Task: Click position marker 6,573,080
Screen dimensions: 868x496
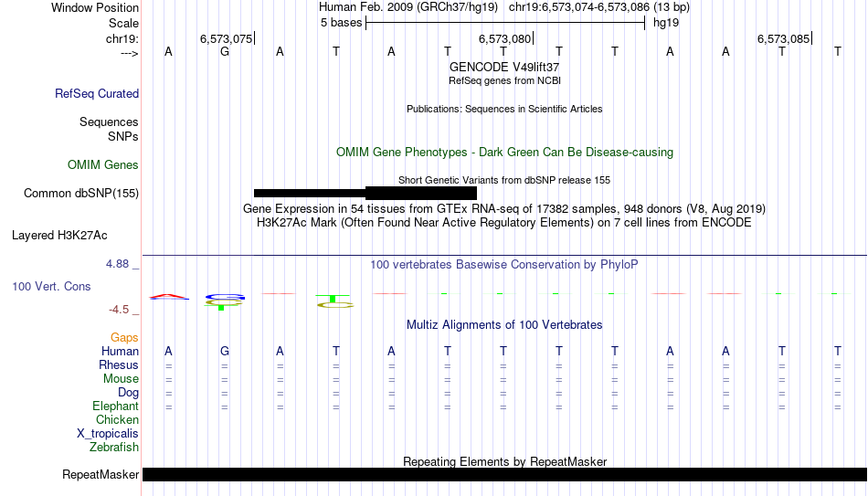Action: pyautogui.click(x=504, y=38)
